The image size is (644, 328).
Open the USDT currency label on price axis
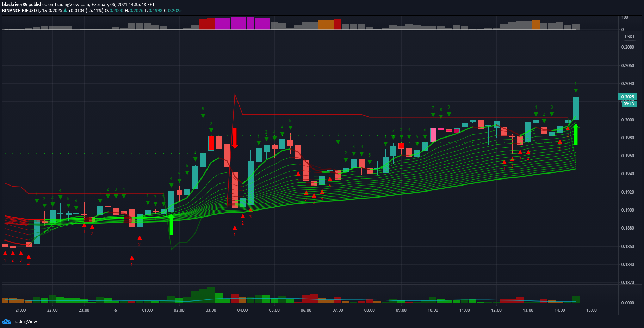tap(630, 37)
